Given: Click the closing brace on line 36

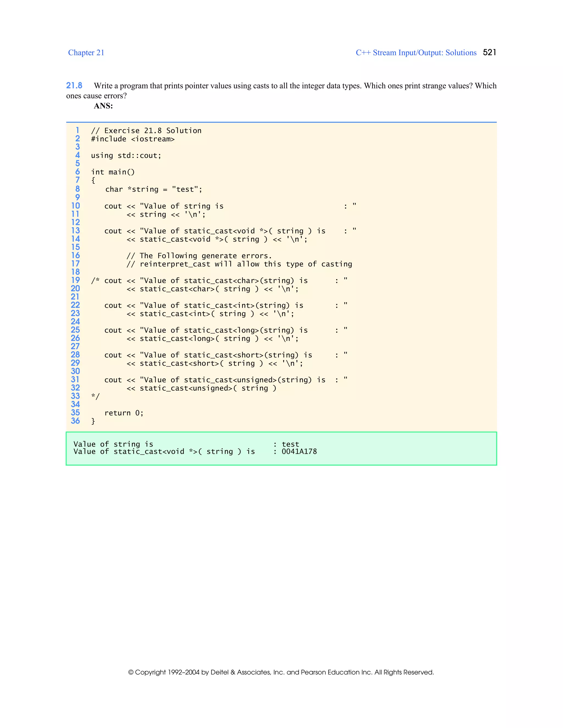Looking at the screenshot, I should 93,421.
